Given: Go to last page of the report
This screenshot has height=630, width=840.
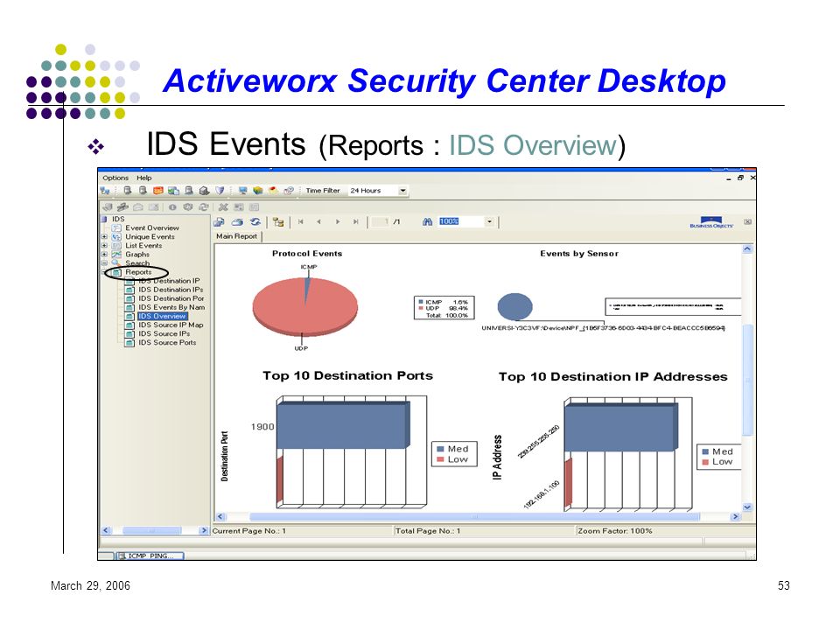Looking at the screenshot, I should click(356, 221).
